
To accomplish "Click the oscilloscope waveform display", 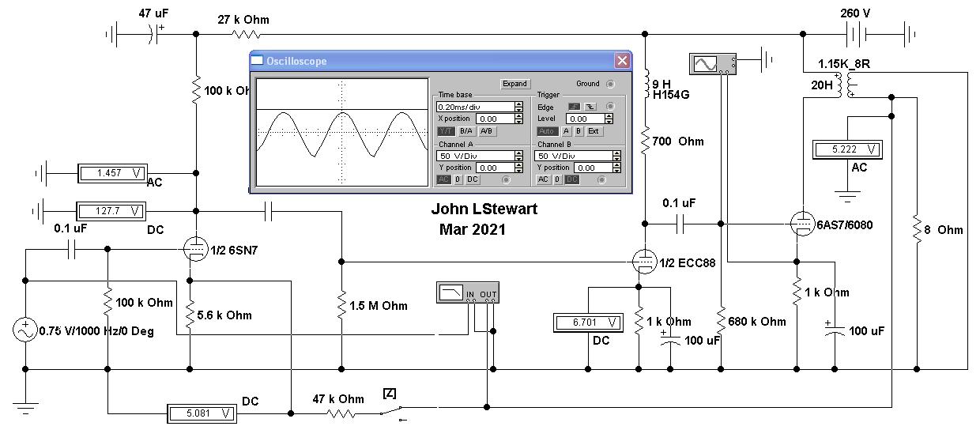I will pos(341,132).
